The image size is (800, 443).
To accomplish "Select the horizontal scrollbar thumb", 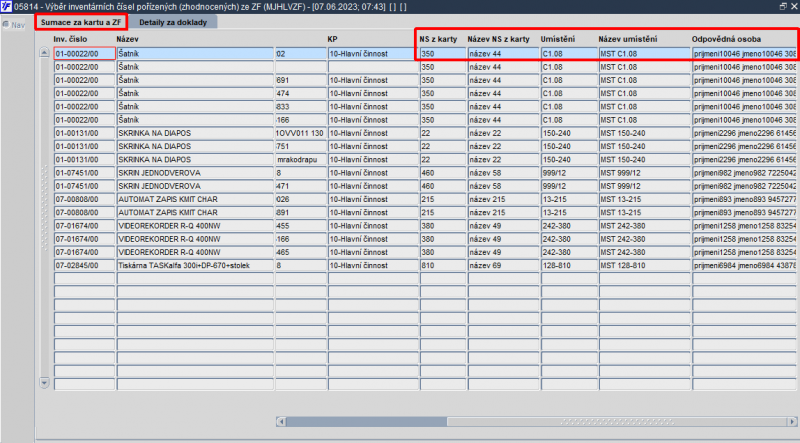I will point(366,422).
